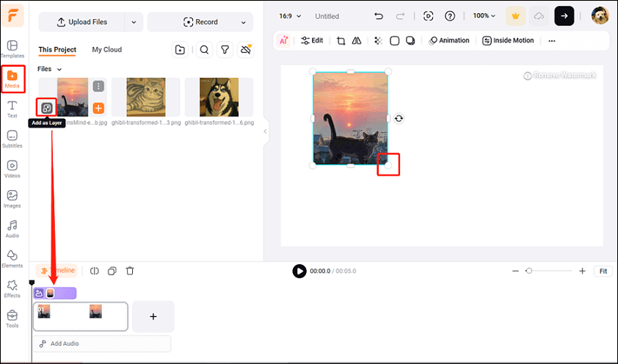Duplicate the selected timeline clip
The height and width of the screenshot is (364, 618).
pos(112,271)
